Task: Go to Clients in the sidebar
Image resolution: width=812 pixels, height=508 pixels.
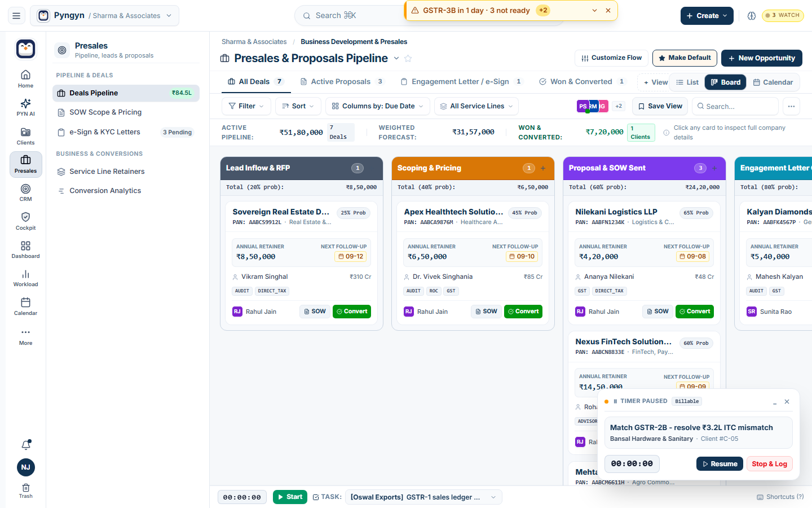Action: (x=25, y=136)
